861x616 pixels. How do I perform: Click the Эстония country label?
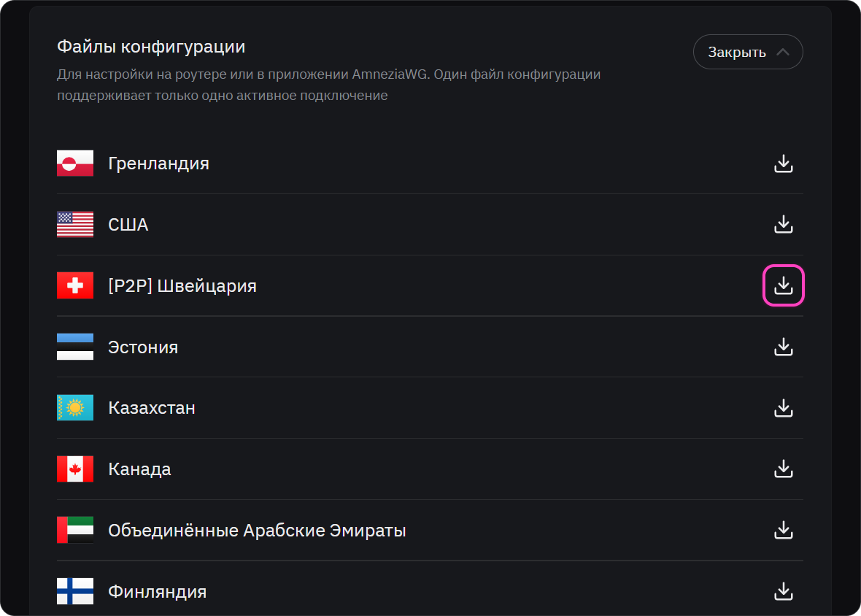click(x=143, y=347)
